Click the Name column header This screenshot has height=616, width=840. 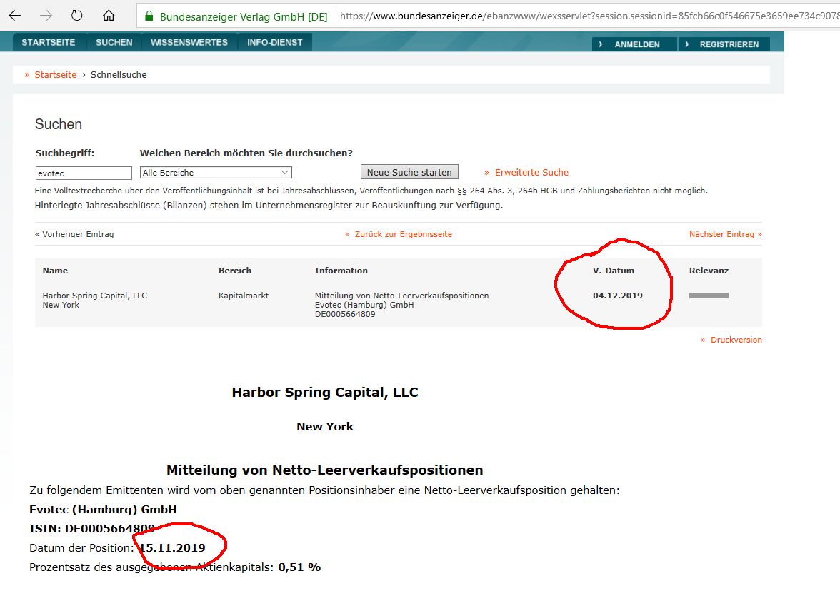click(55, 271)
